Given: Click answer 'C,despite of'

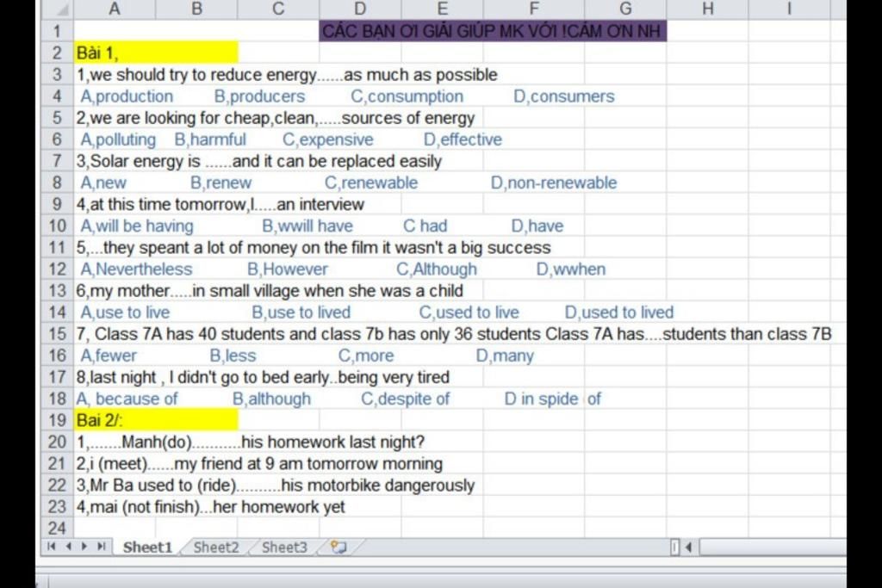Looking at the screenshot, I should coord(405,399).
